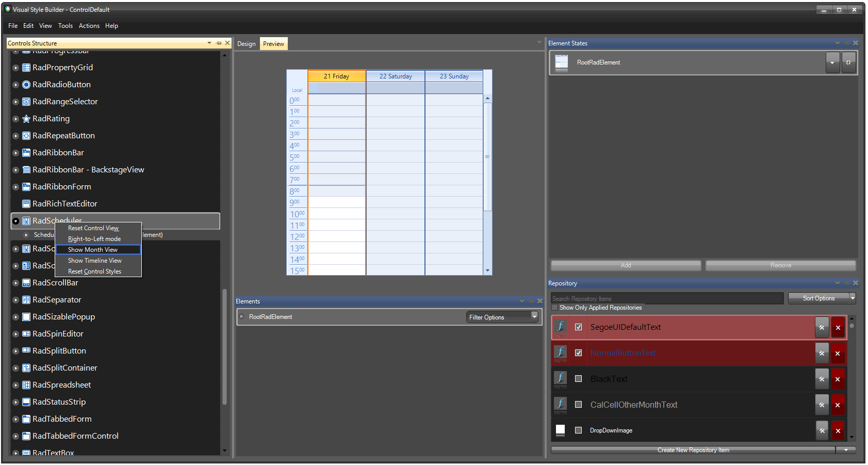Click the Repository list scroll-down arrow

(x=851, y=437)
